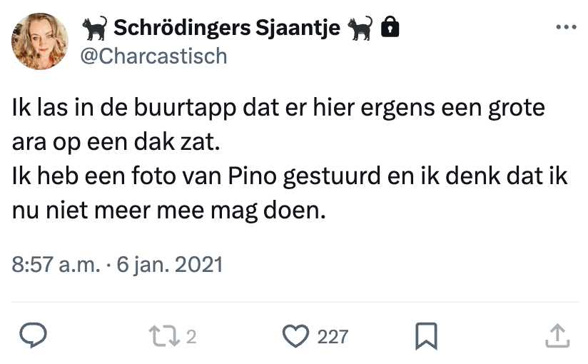588x364 pixels.
Task: Click the tweet line starting "Ik las in de buurtapp"
Action: pos(278,109)
